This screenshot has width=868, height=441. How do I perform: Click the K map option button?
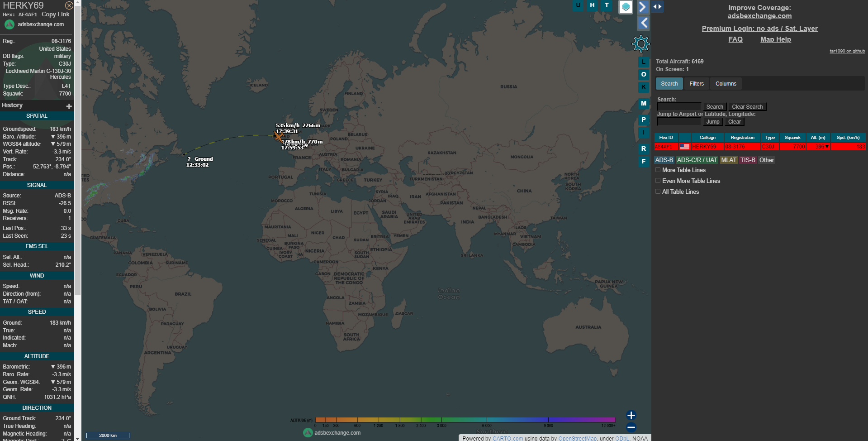(644, 87)
